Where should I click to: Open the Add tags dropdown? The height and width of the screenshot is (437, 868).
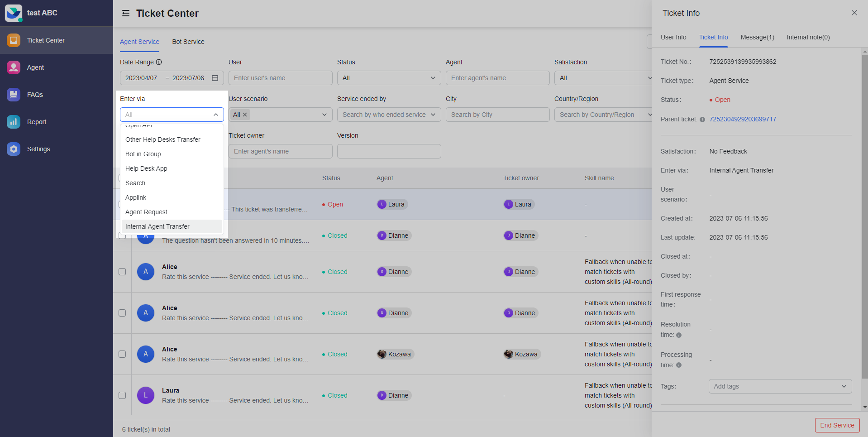780,386
